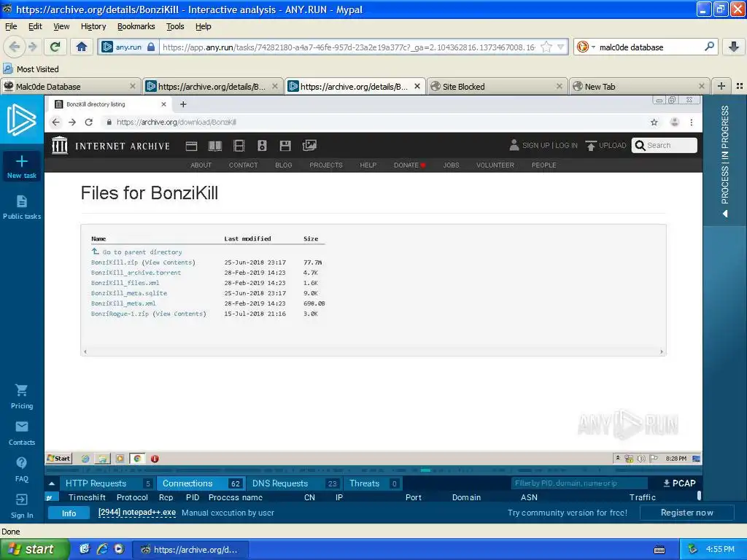
Task: Go to the Mypal home page icon
Action: [x=82, y=47]
